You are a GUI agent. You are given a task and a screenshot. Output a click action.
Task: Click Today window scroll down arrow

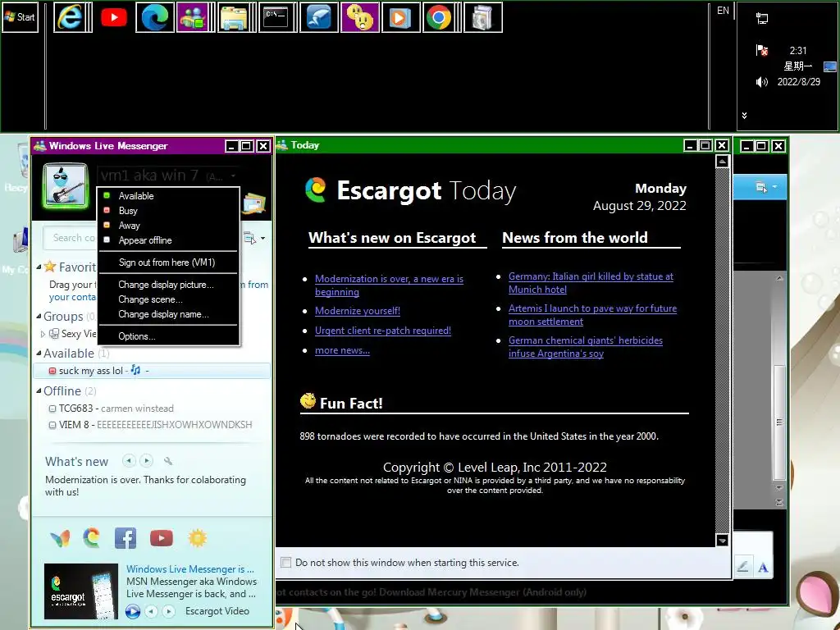click(x=722, y=541)
